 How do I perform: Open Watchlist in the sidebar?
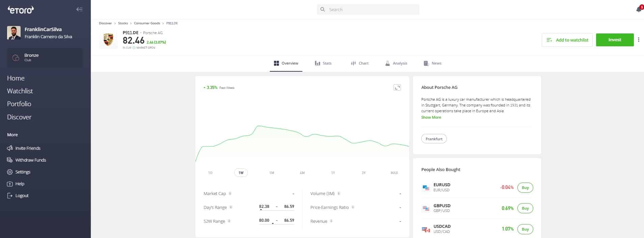click(20, 91)
